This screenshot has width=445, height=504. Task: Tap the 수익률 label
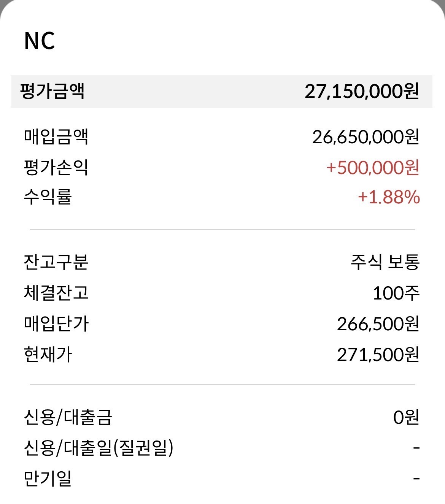(48, 197)
